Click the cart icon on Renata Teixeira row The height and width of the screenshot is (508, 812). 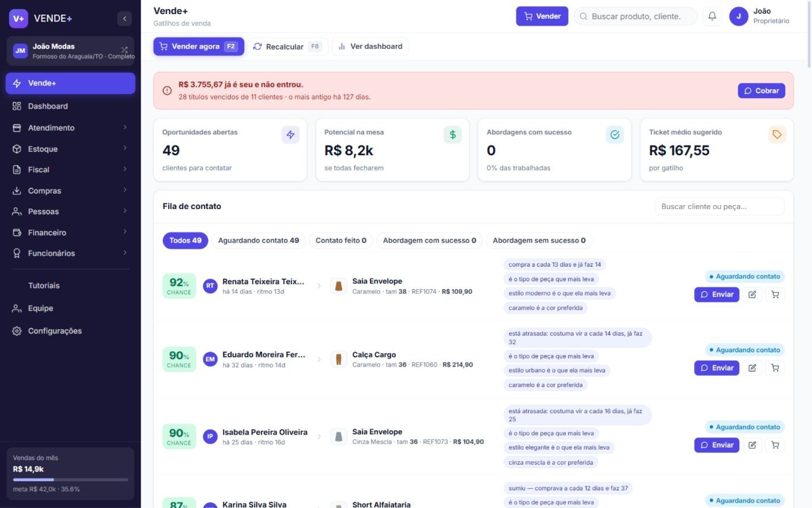(x=775, y=294)
